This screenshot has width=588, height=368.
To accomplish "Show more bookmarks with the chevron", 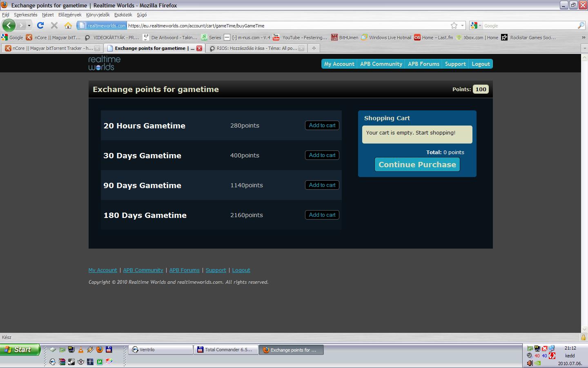I will click(584, 37).
